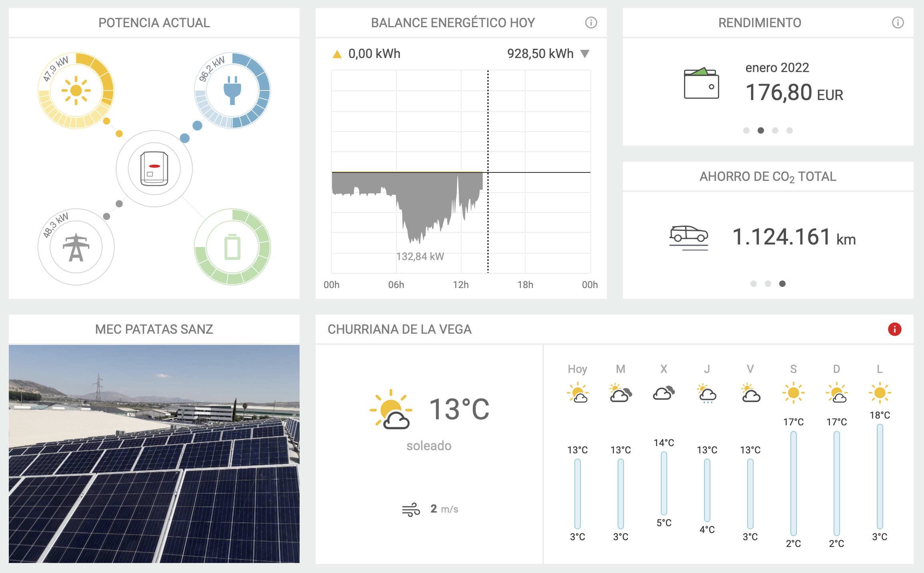The image size is (924, 573).
Task: Select the second CO2 savings carousel dot
Action: [x=768, y=284]
